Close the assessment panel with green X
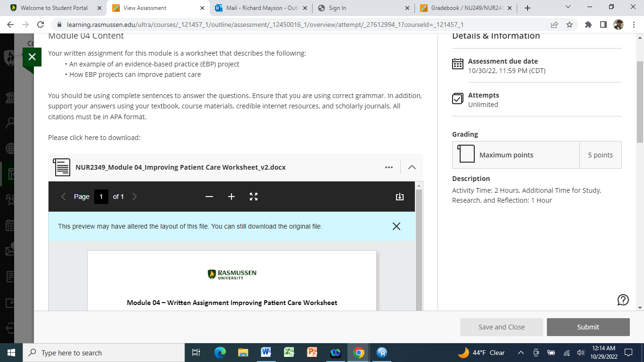The width and height of the screenshot is (644, 362). tap(32, 58)
